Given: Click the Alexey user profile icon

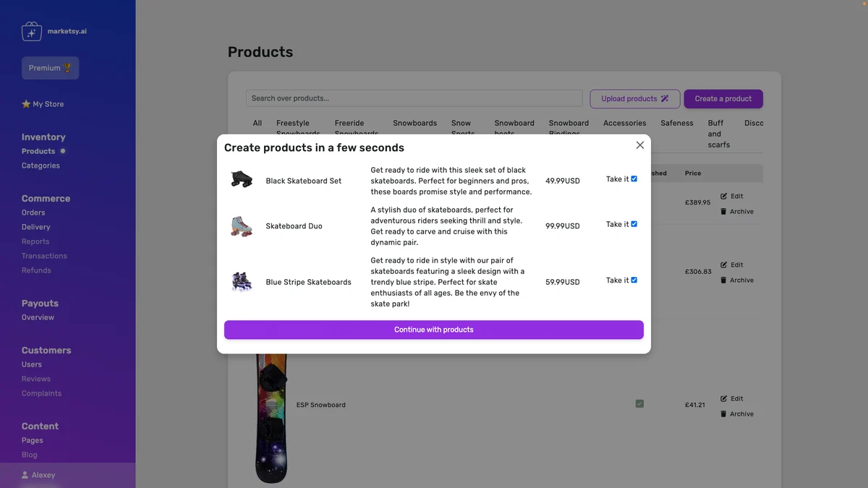Looking at the screenshot, I should [25, 475].
